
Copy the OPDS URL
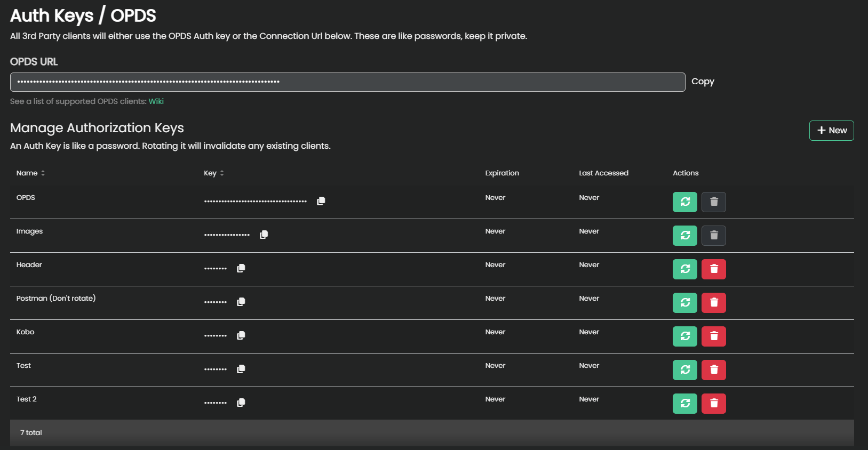(x=702, y=82)
